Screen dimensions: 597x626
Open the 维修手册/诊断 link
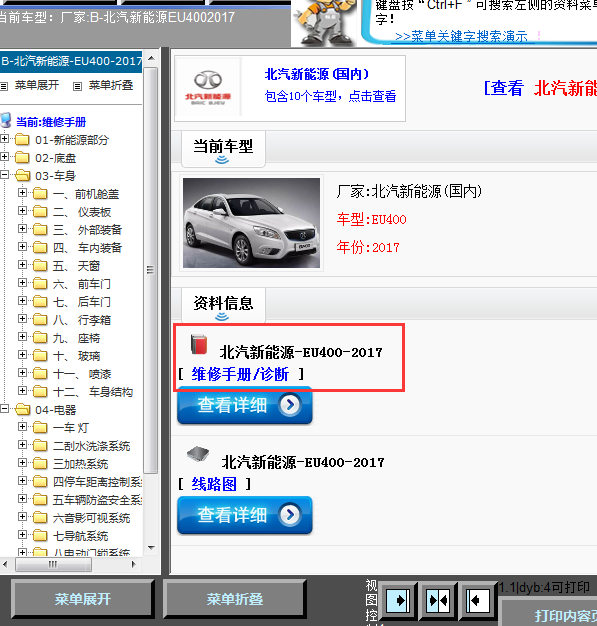point(240,374)
